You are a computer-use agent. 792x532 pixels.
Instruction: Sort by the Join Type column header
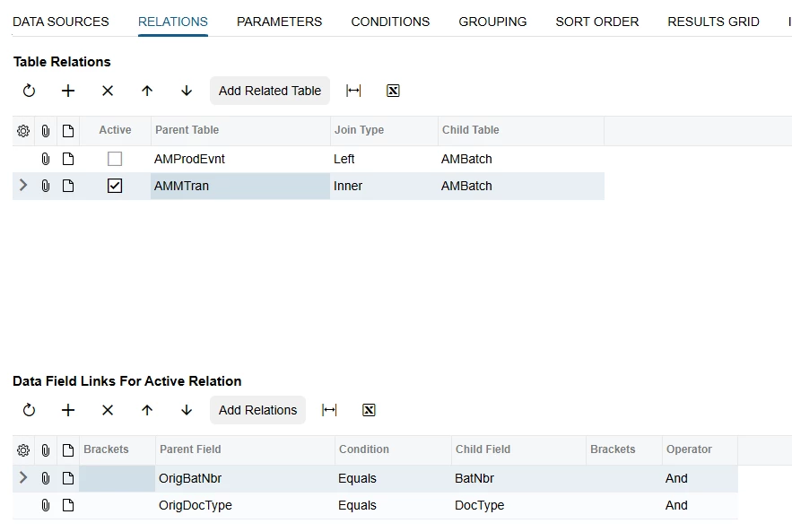pos(384,130)
